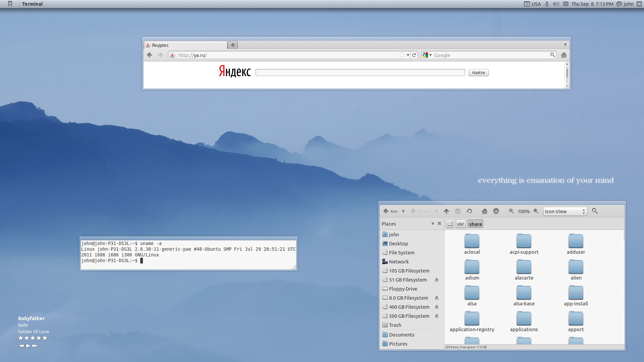
Task: Go up to the parent folder
Action: coord(446,211)
